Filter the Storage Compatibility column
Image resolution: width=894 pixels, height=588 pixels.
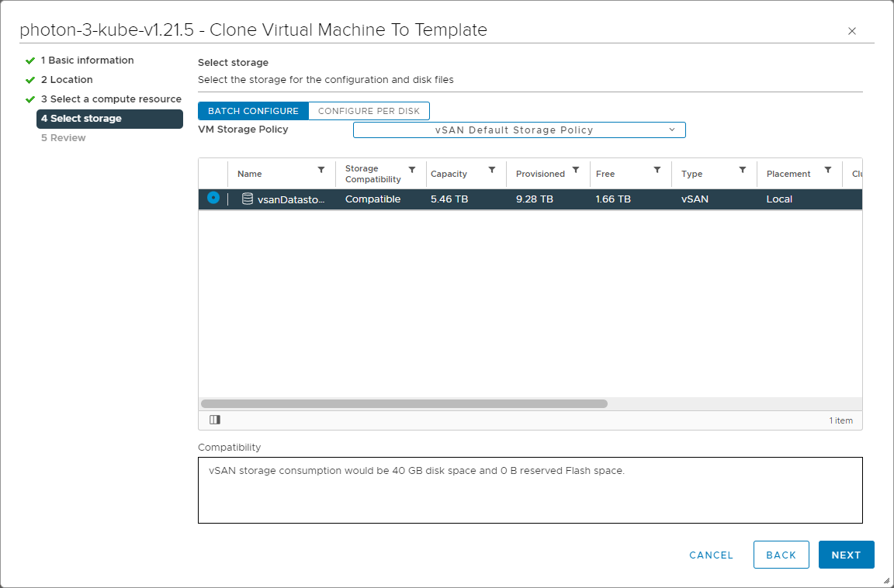(411, 170)
